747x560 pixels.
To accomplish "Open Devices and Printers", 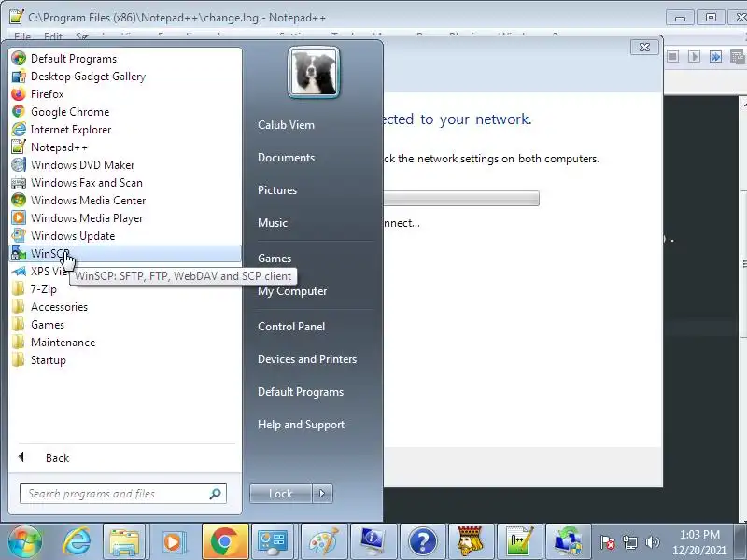I will (x=307, y=359).
